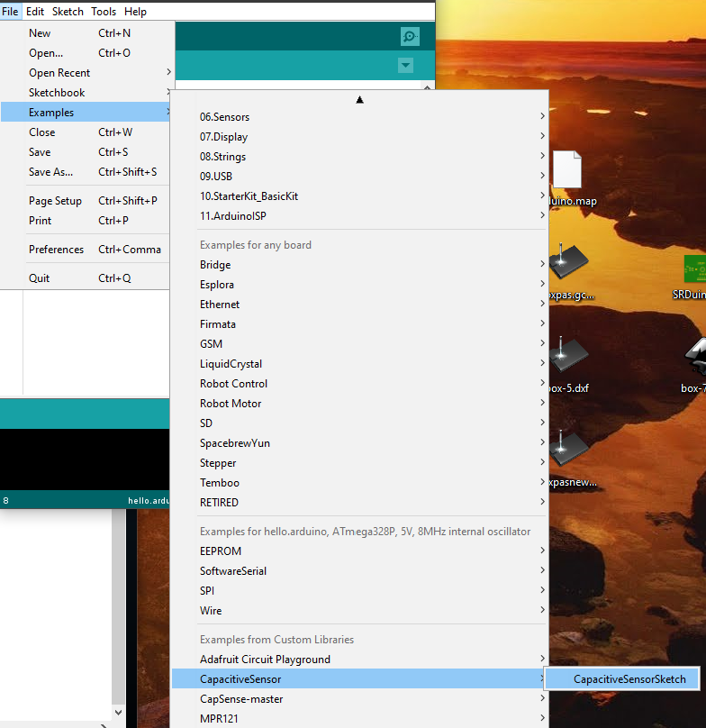Expand the Esplora examples submenu
706x728 pixels.
(359, 285)
